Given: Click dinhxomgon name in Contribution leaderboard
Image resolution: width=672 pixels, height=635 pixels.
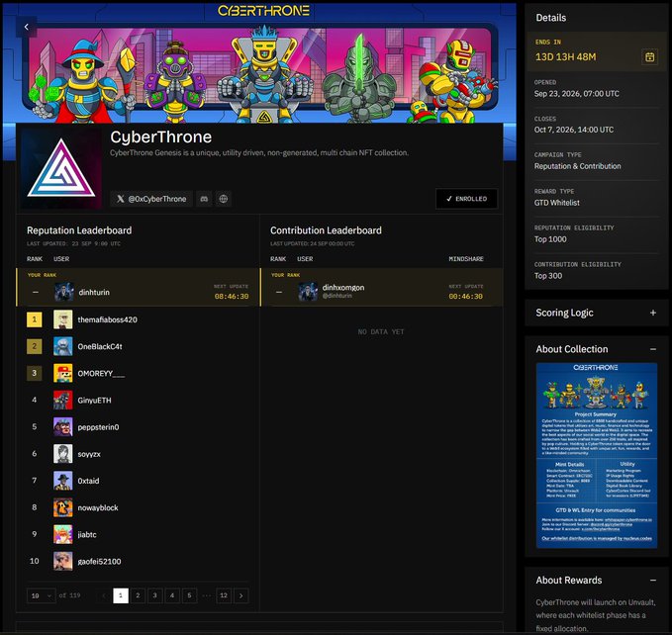Looking at the screenshot, I should tap(343, 288).
